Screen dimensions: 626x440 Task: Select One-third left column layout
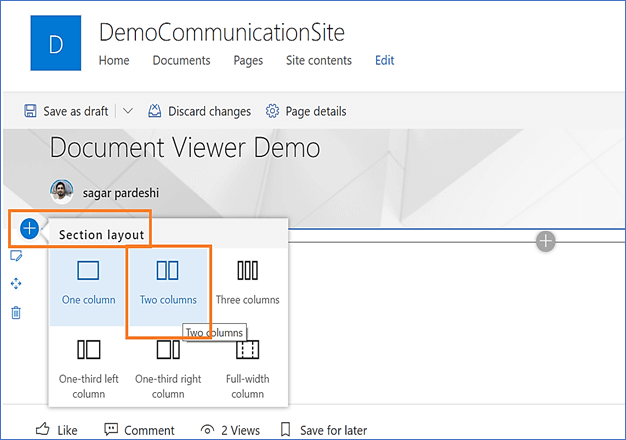click(88, 368)
